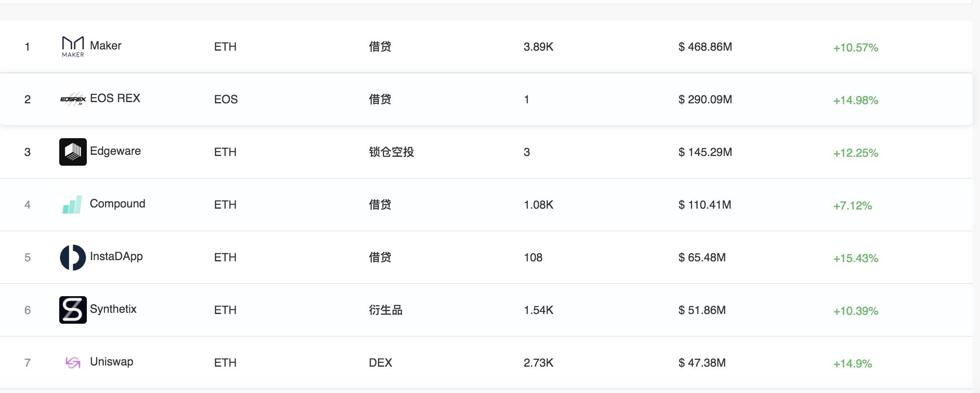Select the Edgeware project name
Image resolution: width=980 pixels, height=393 pixels.
[115, 151]
